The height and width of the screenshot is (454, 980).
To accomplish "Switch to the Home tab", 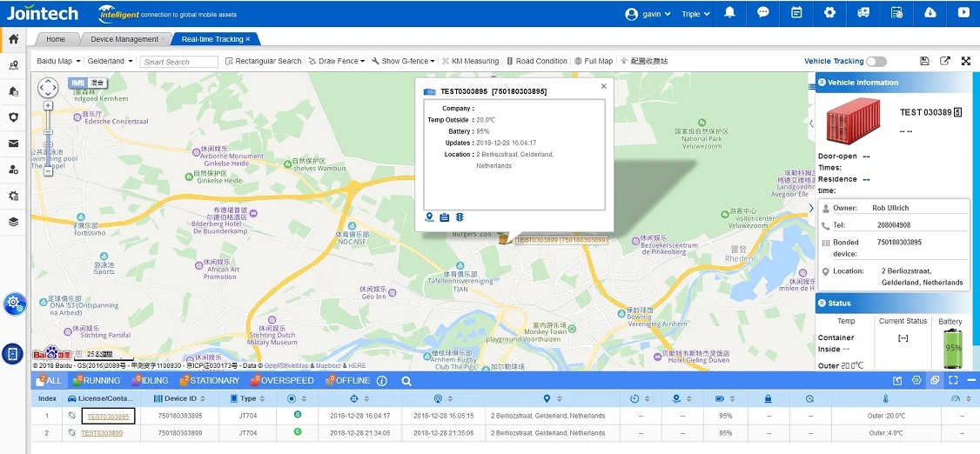I will (x=56, y=39).
